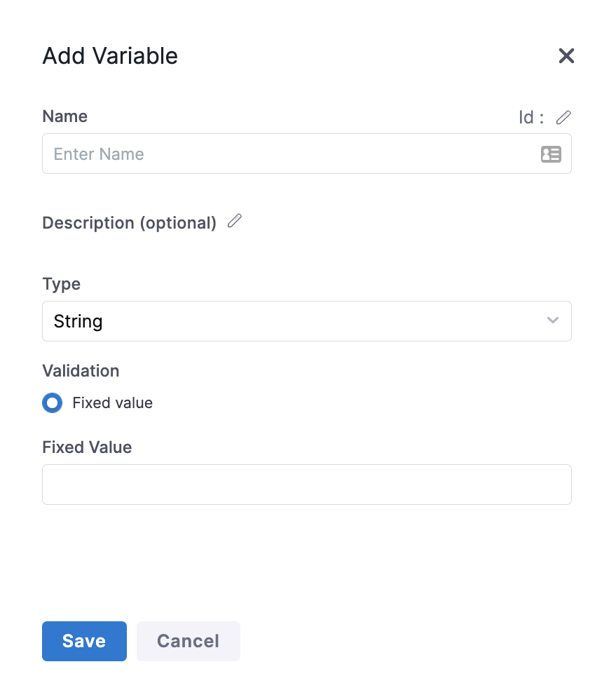Click the 'Type' field label
The width and height of the screenshot is (616, 683).
(x=61, y=284)
